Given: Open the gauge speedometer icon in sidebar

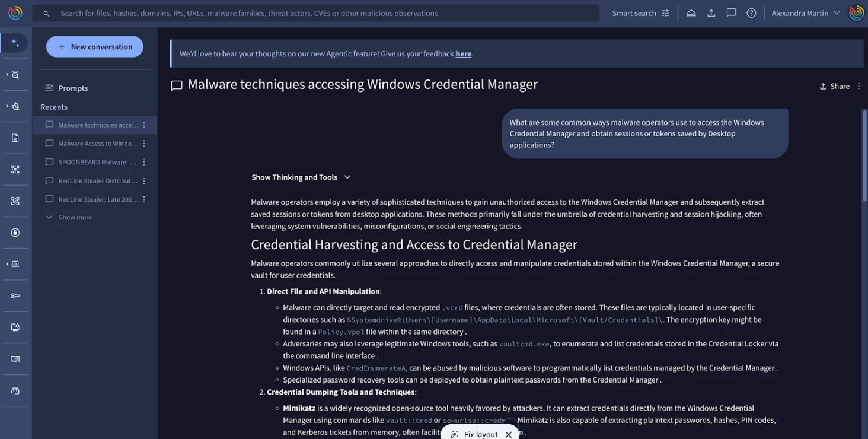Looking at the screenshot, I should tap(15, 390).
